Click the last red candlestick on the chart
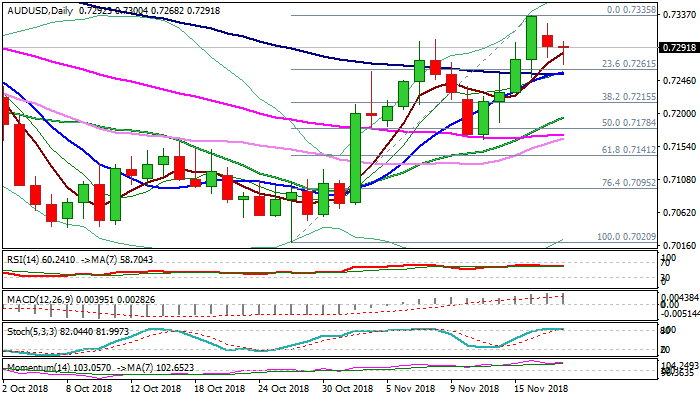The height and width of the screenshot is (400, 700). pyautogui.click(x=564, y=47)
